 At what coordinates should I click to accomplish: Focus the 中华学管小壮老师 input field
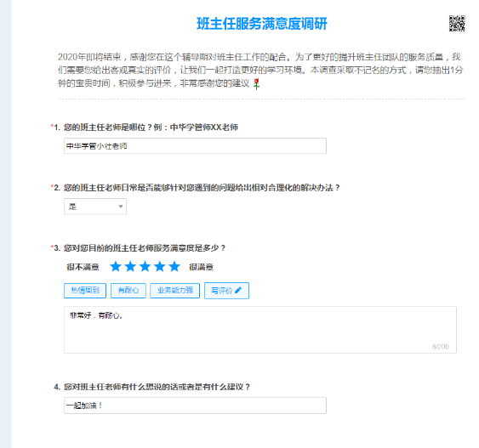tap(195, 146)
